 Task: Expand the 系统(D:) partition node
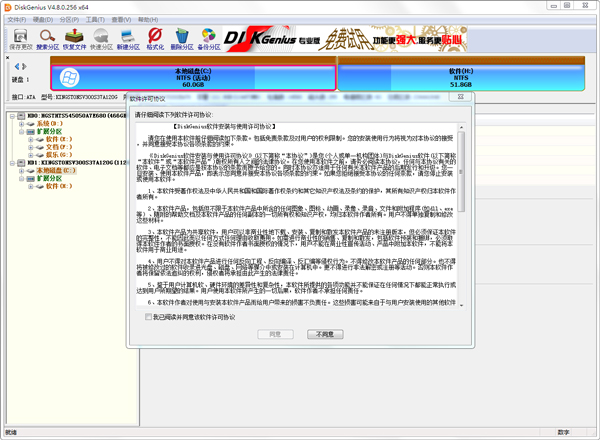pyautogui.click(x=21, y=124)
